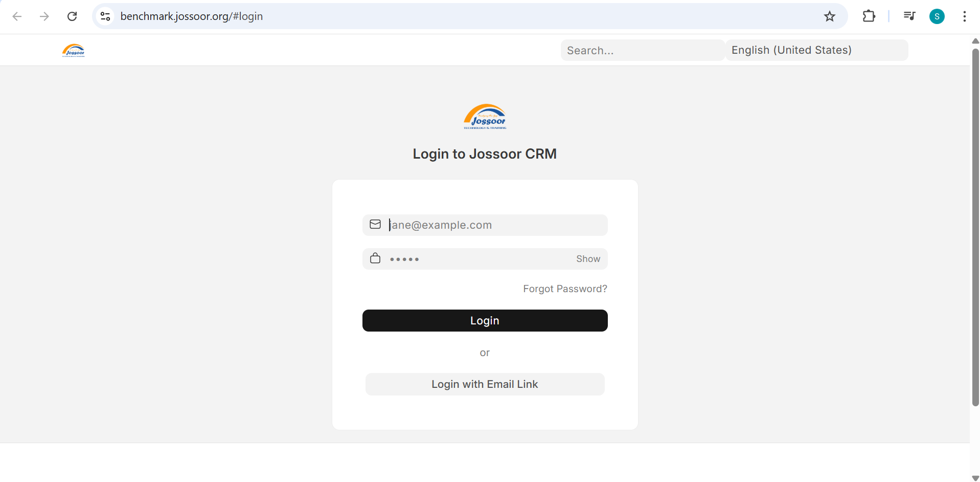Reload the current page
The width and height of the screenshot is (980, 482).
[x=72, y=16]
